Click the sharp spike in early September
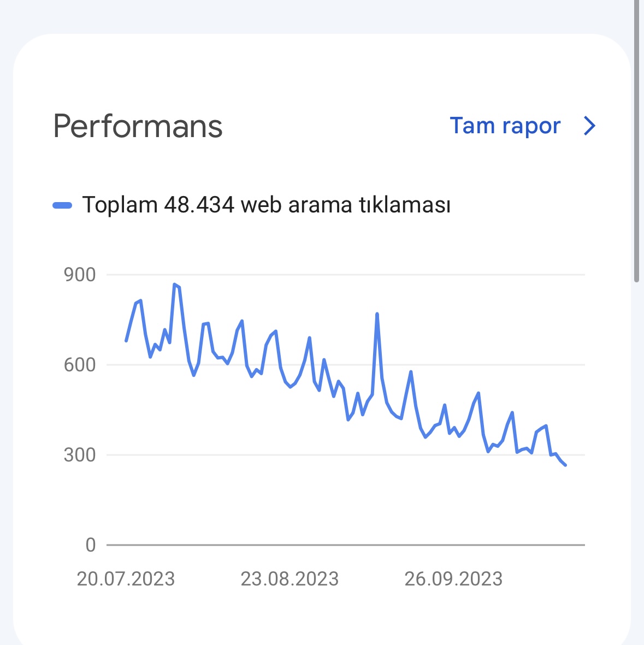 [x=377, y=314]
